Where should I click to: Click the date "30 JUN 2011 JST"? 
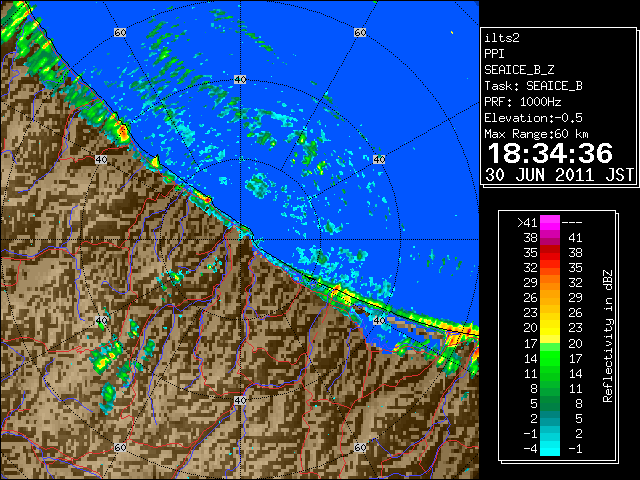click(559, 175)
